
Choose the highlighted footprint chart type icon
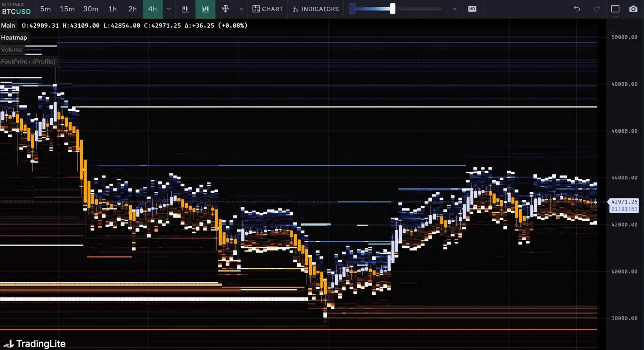205,9
